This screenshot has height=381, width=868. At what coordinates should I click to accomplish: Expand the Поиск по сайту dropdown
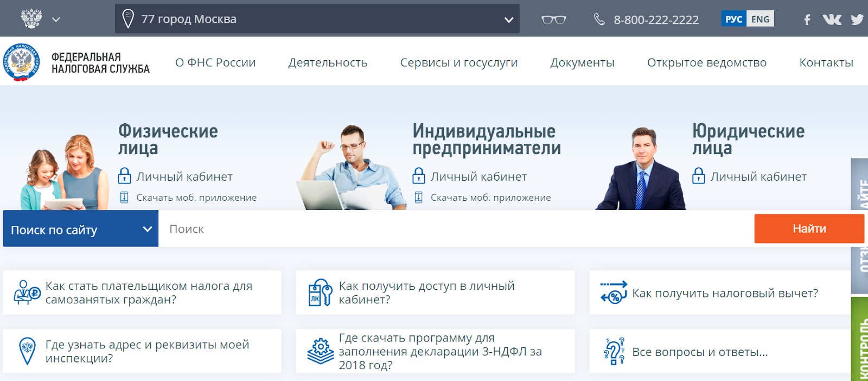tap(81, 228)
